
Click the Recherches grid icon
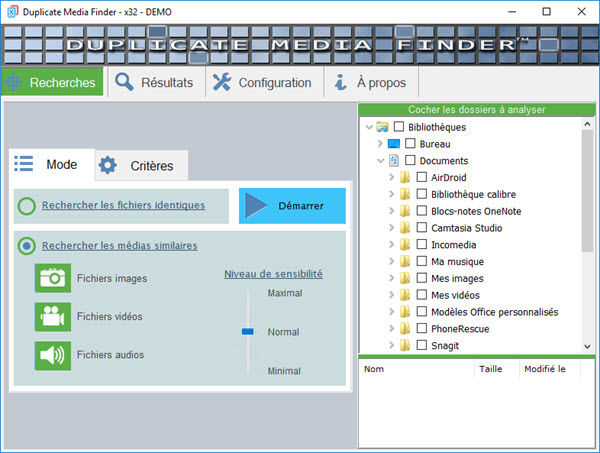pos(13,82)
